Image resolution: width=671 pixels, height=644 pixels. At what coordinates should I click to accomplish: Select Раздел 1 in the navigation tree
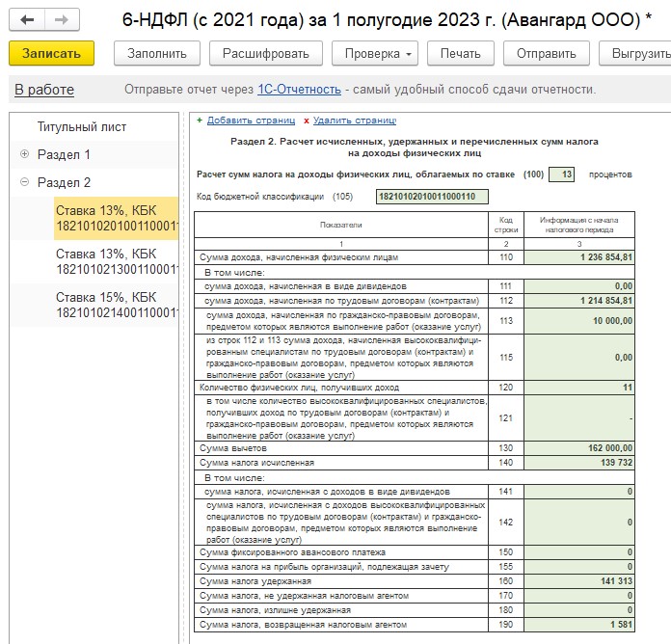[x=64, y=154]
